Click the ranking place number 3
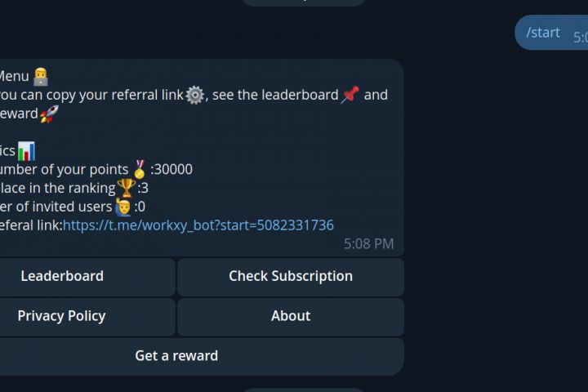Viewport: 588px width, 392px height. tap(145, 189)
